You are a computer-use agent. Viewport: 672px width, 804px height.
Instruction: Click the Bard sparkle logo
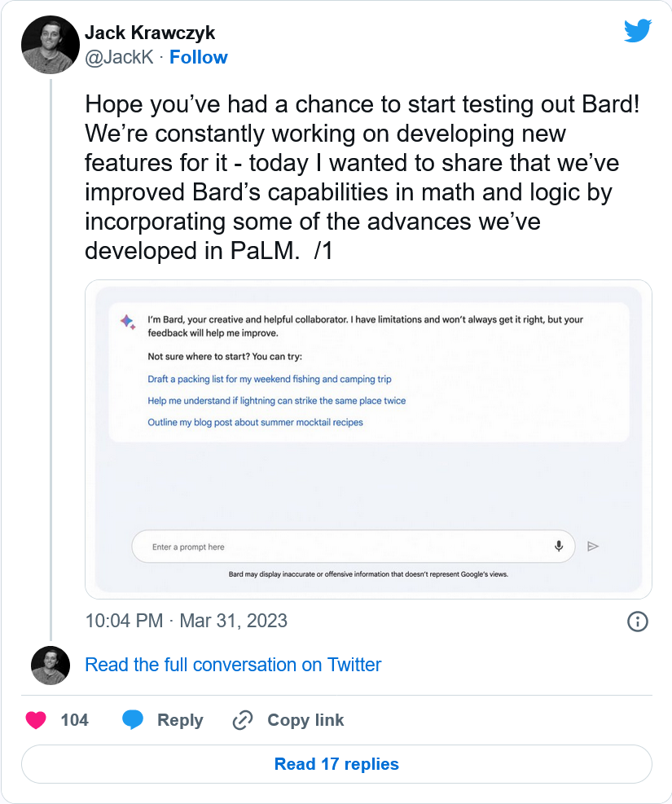pos(128,322)
